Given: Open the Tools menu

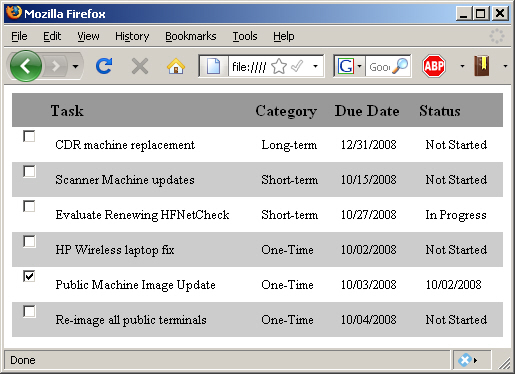Looking at the screenshot, I should point(245,36).
